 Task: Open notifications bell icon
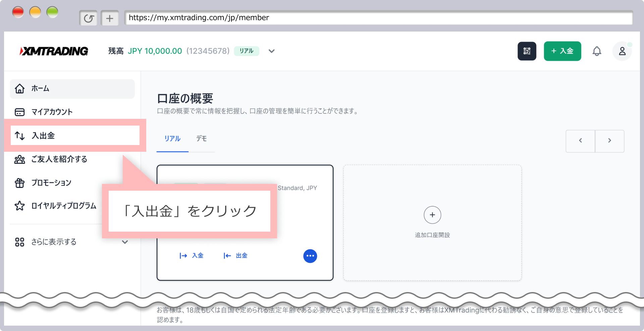(597, 51)
